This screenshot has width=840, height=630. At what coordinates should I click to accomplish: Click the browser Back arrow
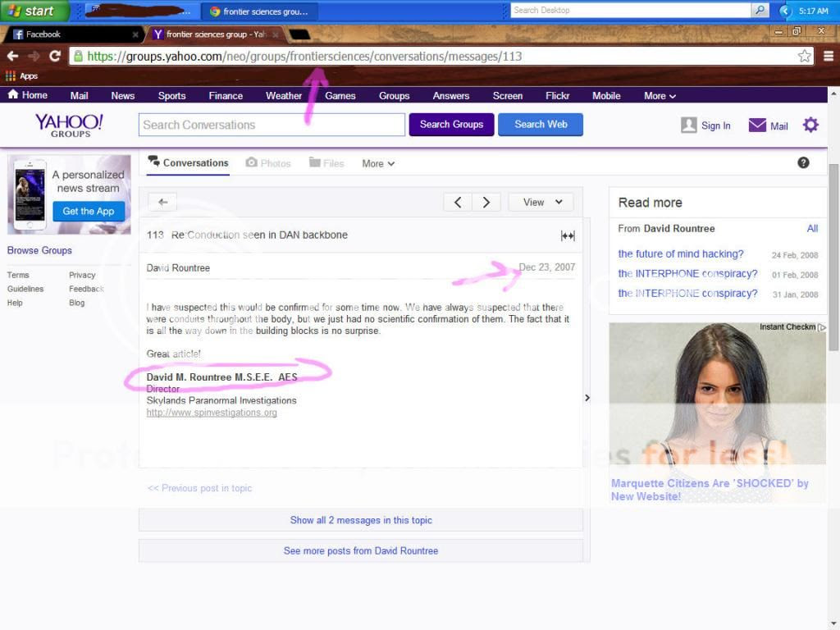tap(13, 56)
